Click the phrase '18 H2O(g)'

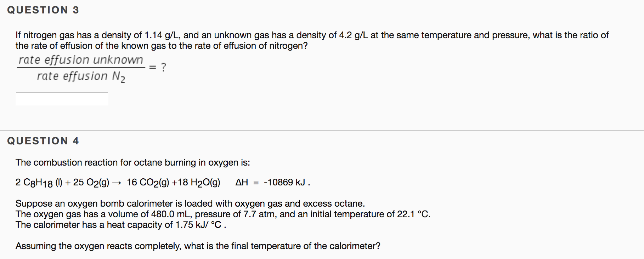198,183
